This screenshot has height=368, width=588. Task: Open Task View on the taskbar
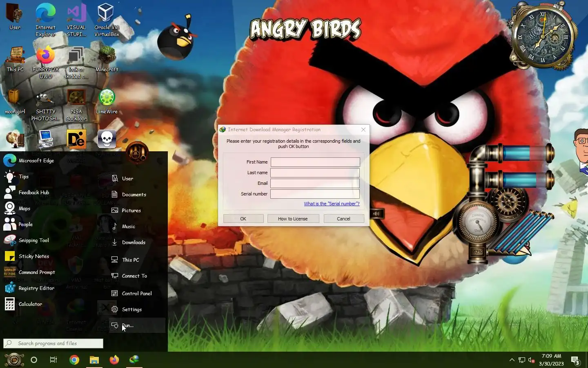tap(53, 360)
